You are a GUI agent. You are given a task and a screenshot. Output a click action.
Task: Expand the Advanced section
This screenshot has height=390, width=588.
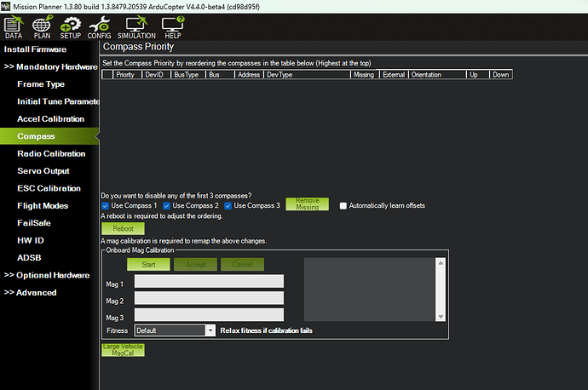(x=31, y=293)
